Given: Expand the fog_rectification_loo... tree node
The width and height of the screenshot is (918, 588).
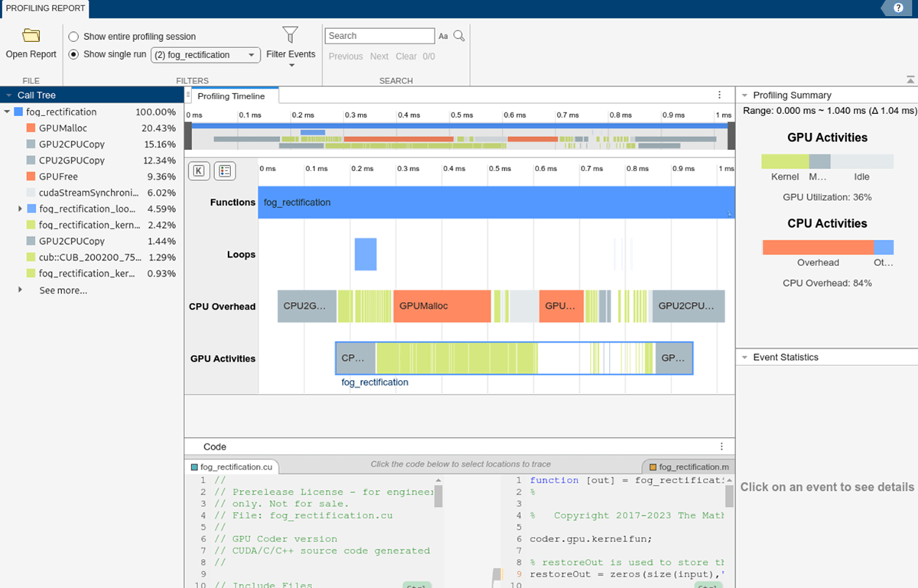Looking at the screenshot, I should pyautogui.click(x=20, y=209).
